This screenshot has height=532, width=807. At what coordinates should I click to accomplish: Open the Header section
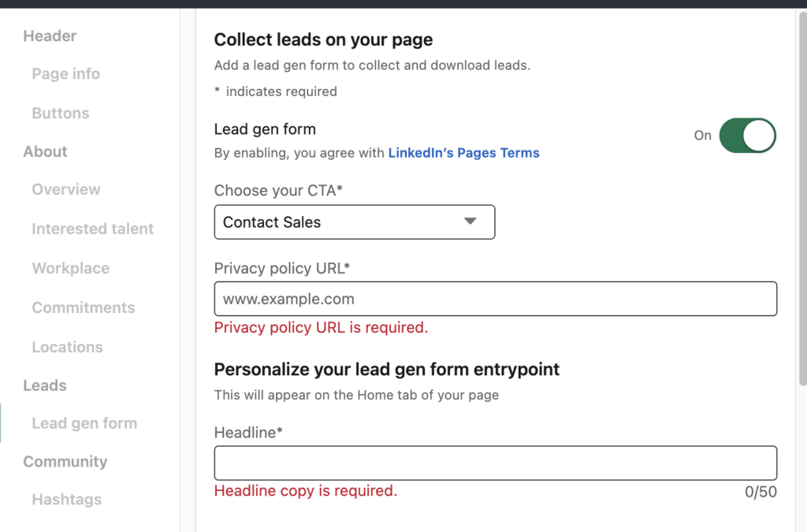tap(50, 35)
